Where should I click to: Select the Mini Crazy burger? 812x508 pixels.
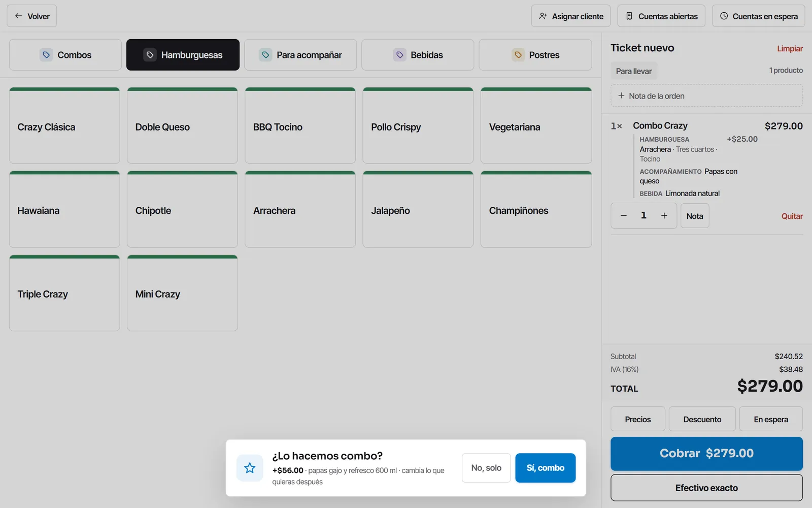pyautogui.click(x=182, y=293)
